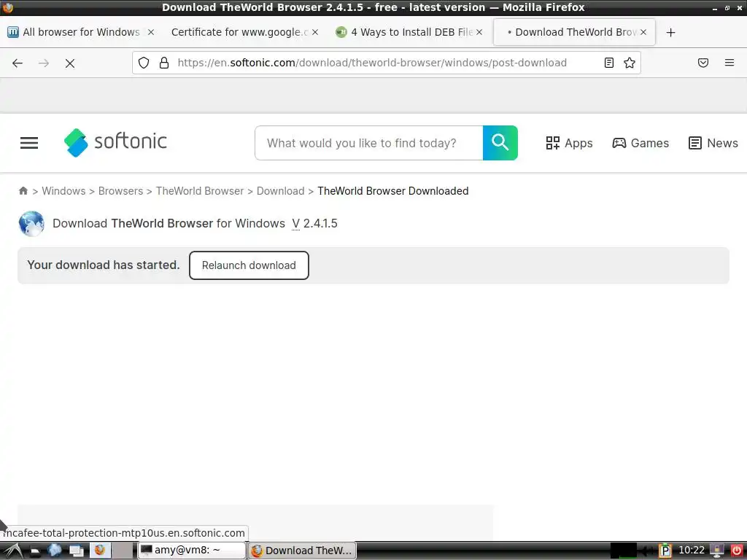Click the P tray icon
This screenshot has width=747, height=560.
pyautogui.click(x=665, y=551)
